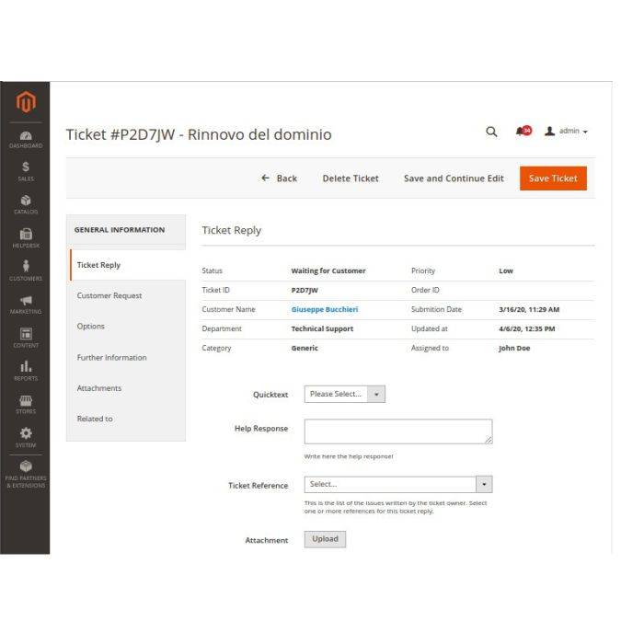Click the search magnifier icon

coord(491,132)
